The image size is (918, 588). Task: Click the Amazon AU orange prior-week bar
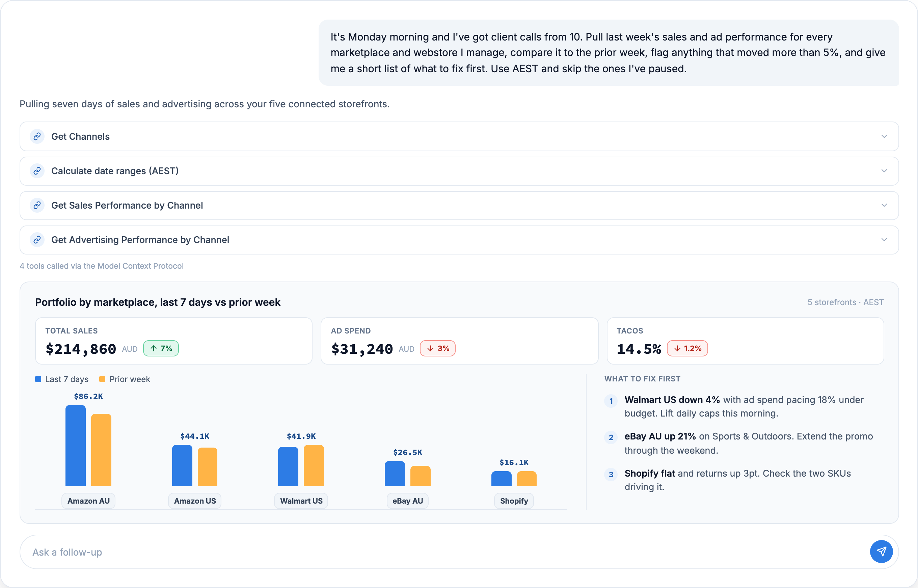pyautogui.click(x=101, y=450)
